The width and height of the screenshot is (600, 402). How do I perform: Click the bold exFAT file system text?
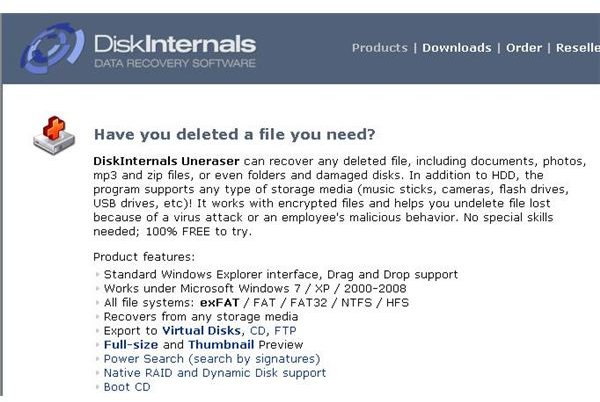click(219, 303)
